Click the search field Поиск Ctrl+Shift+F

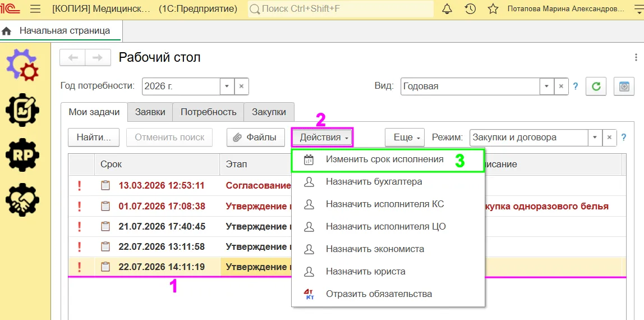(341, 8)
